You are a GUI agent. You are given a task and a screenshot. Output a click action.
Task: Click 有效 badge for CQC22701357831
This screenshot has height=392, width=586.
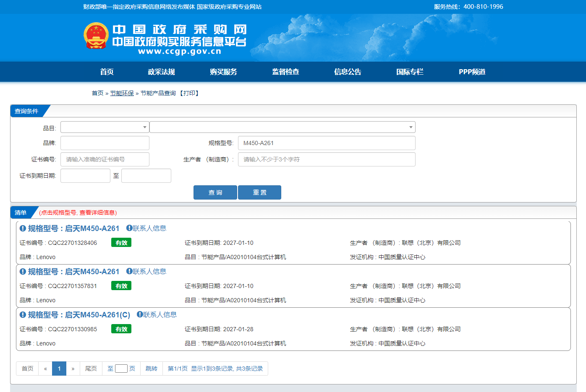coord(121,286)
